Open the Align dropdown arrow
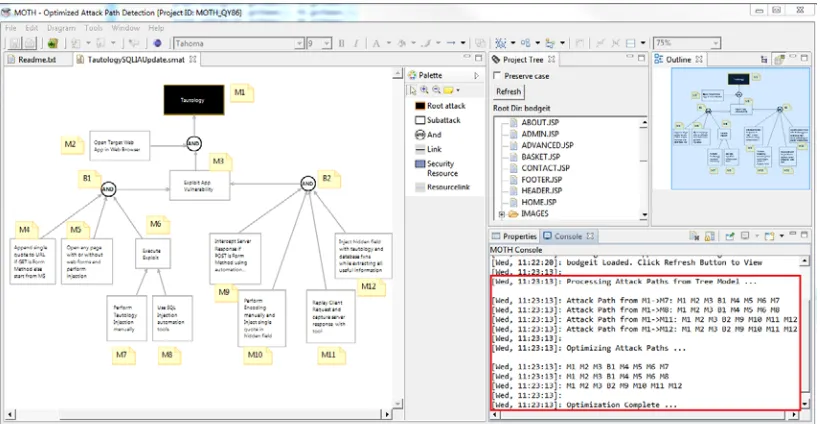This screenshot has width=820, height=424. [562, 43]
